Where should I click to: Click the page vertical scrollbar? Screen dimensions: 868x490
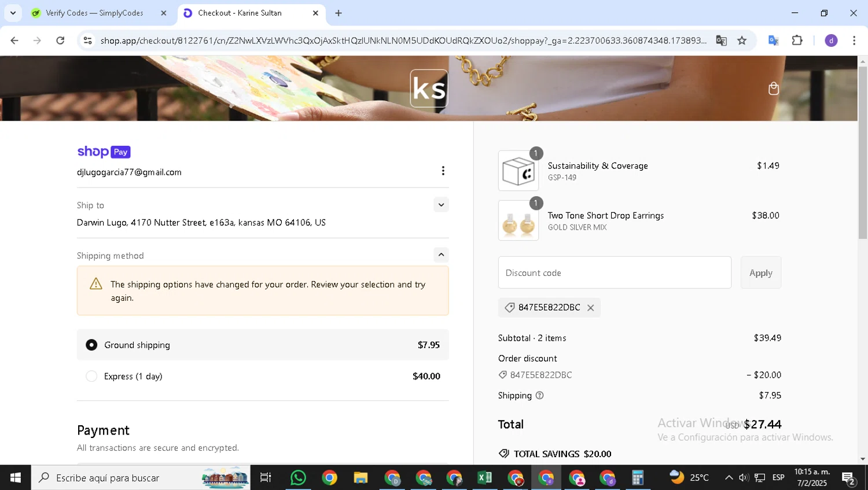(x=863, y=153)
